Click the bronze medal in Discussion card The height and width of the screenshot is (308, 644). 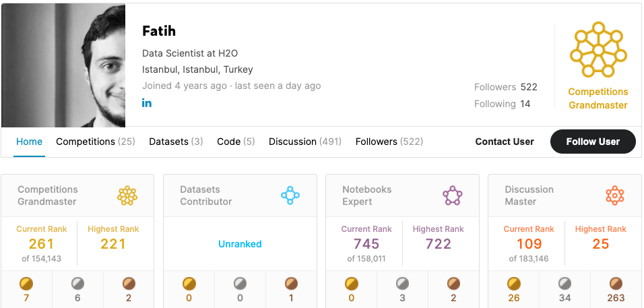point(616,284)
